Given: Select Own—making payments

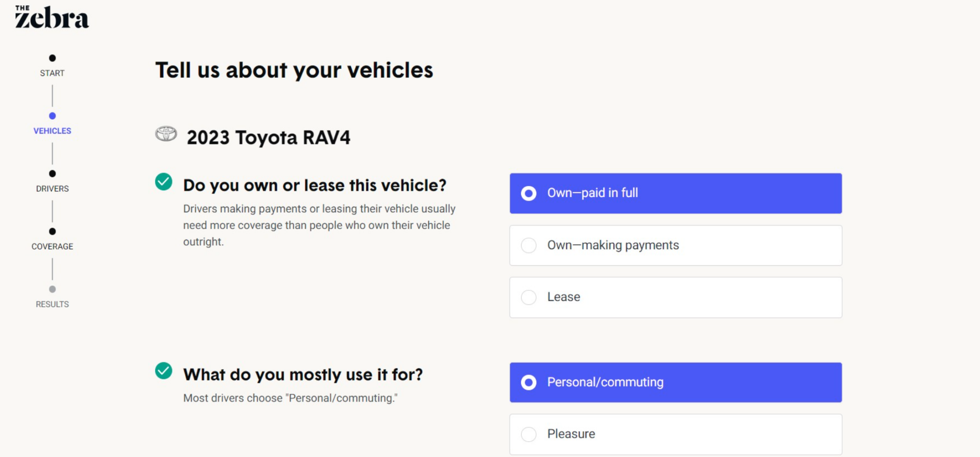Looking at the screenshot, I should (676, 245).
